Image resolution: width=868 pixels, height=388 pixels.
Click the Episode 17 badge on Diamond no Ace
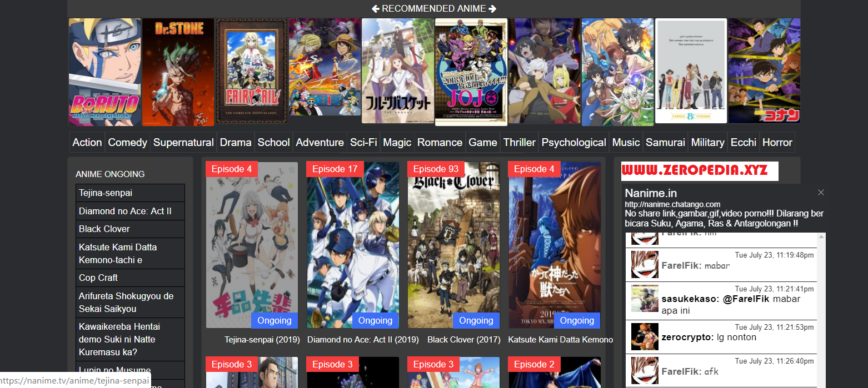click(335, 169)
